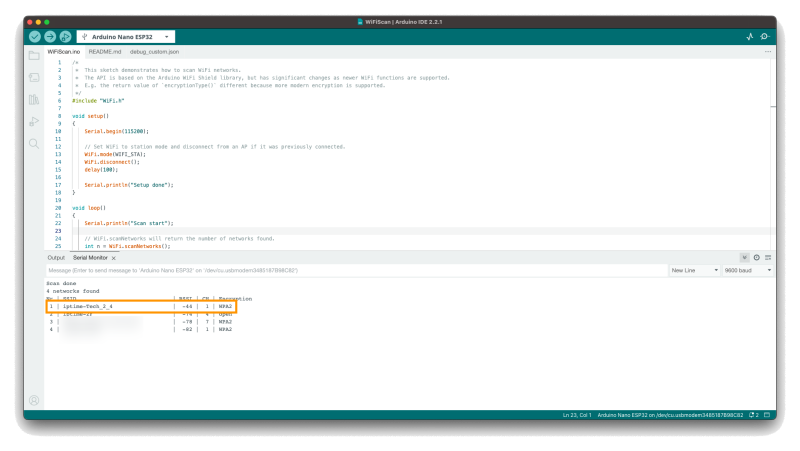Click the Verify sketch checkmark button
This screenshot has height=451, width=800.
tap(35, 37)
